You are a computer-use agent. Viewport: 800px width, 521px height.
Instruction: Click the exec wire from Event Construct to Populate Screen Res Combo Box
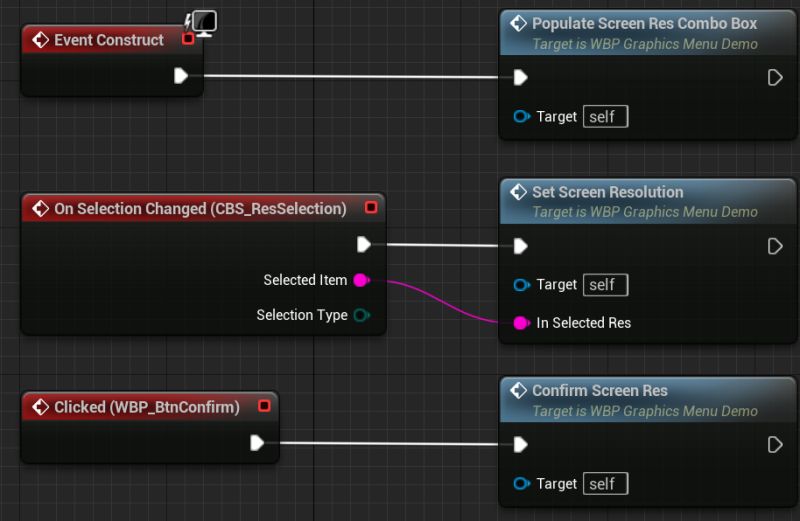pos(351,77)
